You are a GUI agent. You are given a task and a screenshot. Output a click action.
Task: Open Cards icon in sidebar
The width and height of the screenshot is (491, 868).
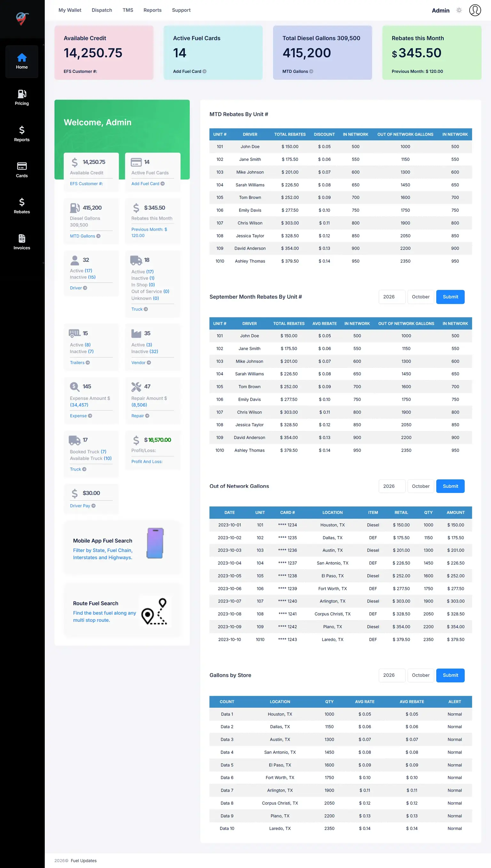point(22,166)
